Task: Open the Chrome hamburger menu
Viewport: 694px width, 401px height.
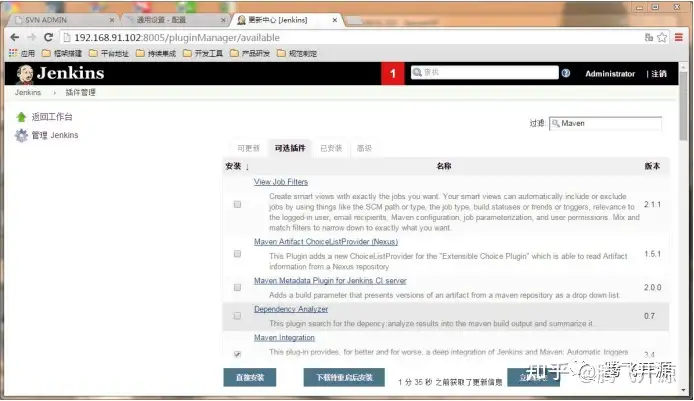Action: click(679, 38)
